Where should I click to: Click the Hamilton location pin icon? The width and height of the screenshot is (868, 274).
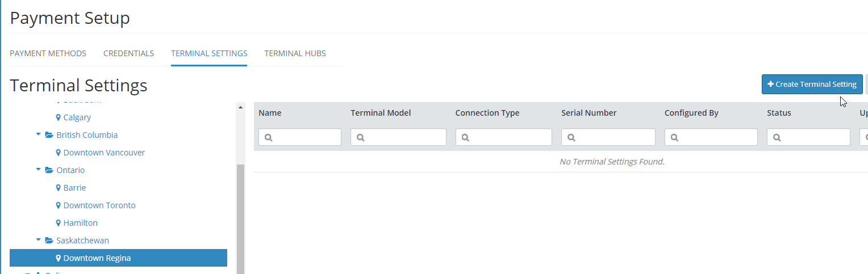[59, 223]
